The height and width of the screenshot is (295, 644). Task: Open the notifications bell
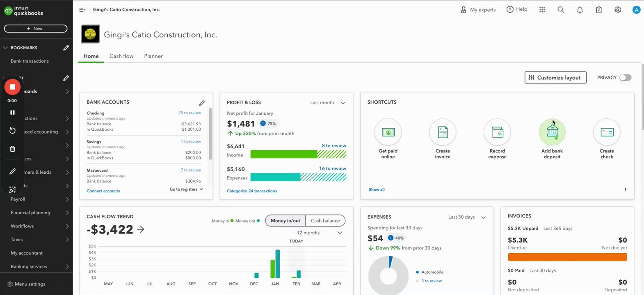click(580, 10)
